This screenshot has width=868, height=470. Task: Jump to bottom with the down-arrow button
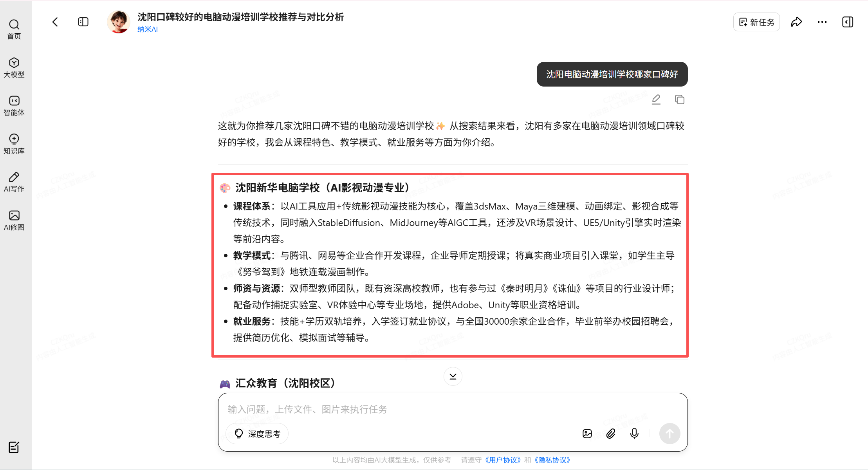click(x=453, y=376)
